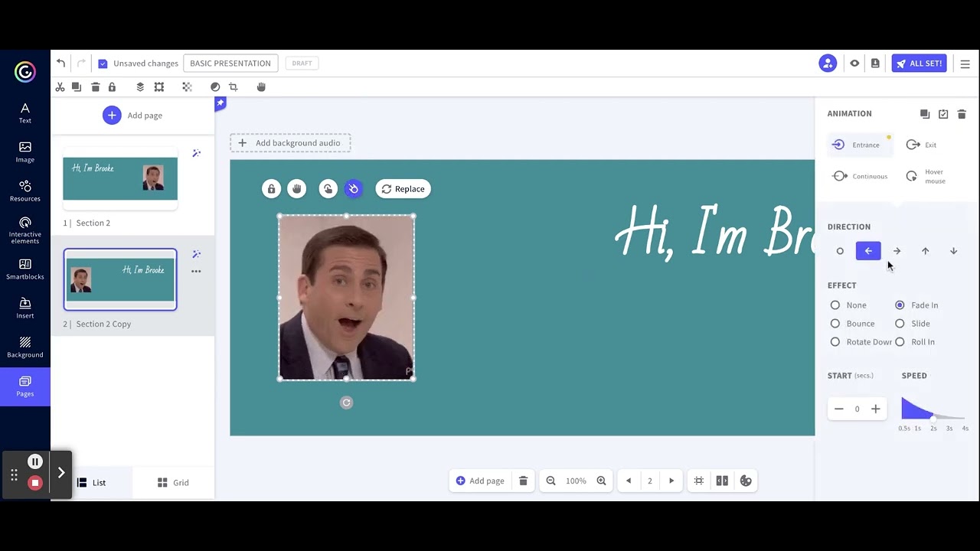Lock the element from top toolbar

[112, 87]
